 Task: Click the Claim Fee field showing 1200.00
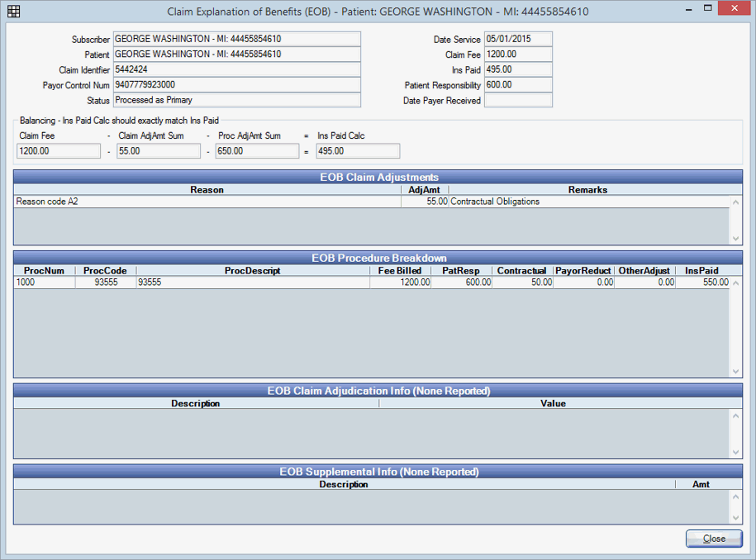518,54
